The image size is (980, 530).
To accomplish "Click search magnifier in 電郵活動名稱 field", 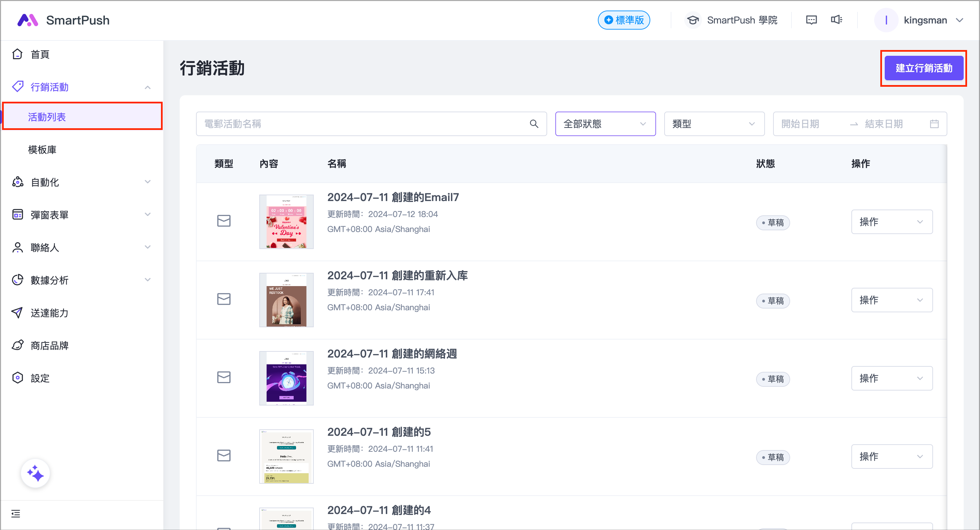I will [x=534, y=124].
